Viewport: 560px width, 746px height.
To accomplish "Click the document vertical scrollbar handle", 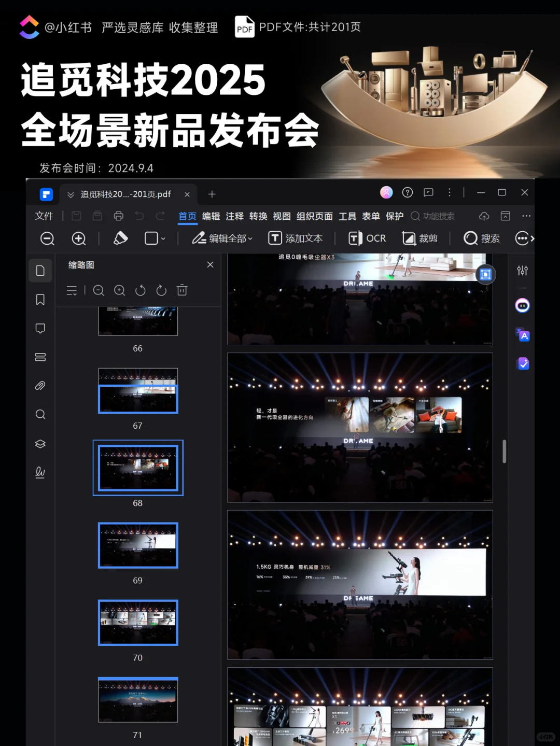I will 504,452.
